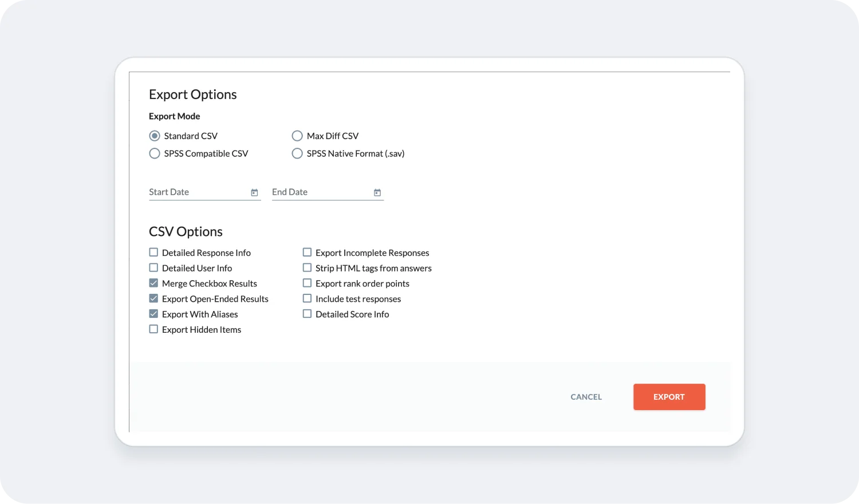Enable Include test responses
Viewport: 859px width, 504px height.
pos(307,298)
